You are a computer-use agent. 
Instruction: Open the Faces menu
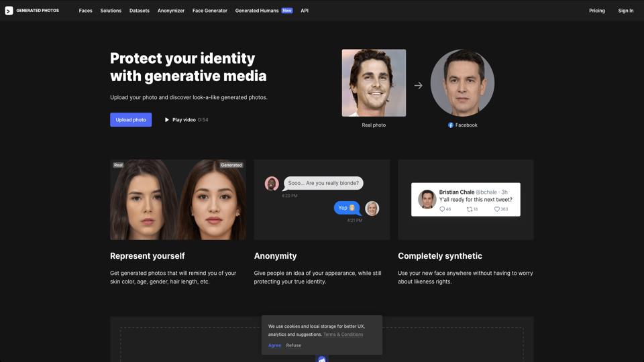coord(85,11)
